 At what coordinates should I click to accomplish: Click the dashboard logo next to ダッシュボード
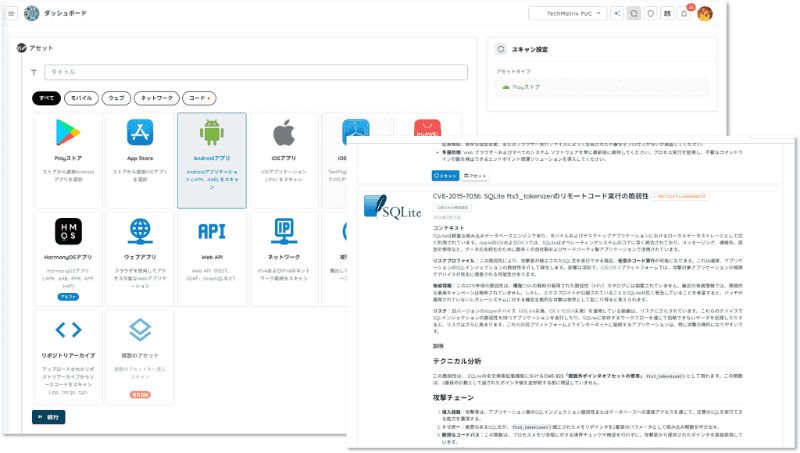(x=32, y=13)
